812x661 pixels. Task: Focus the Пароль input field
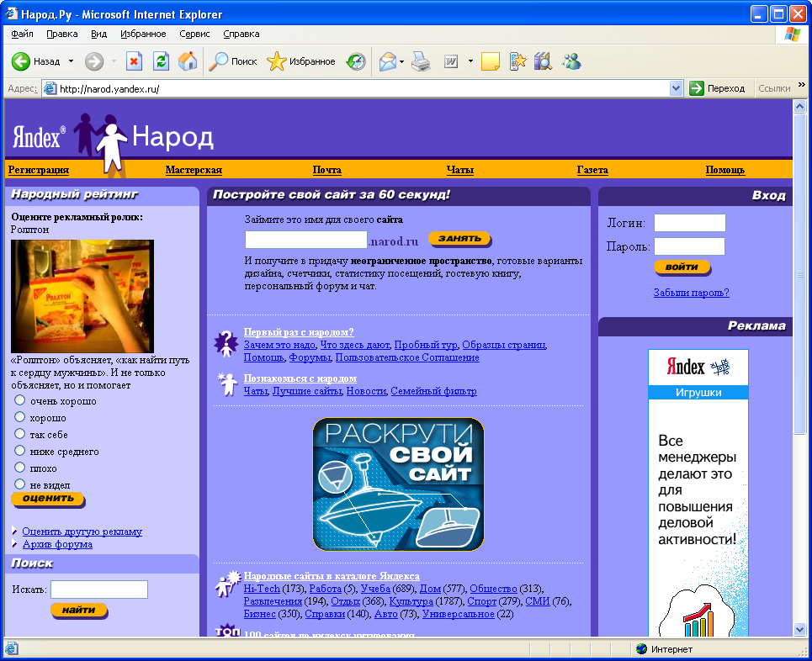click(x=690, y=246)
